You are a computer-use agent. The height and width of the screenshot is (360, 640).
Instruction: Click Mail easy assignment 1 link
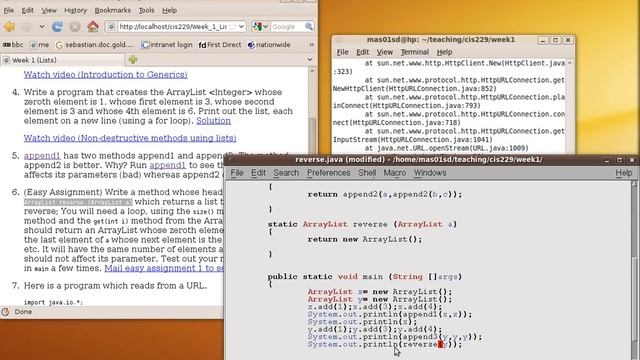click(x=164, y=268)
